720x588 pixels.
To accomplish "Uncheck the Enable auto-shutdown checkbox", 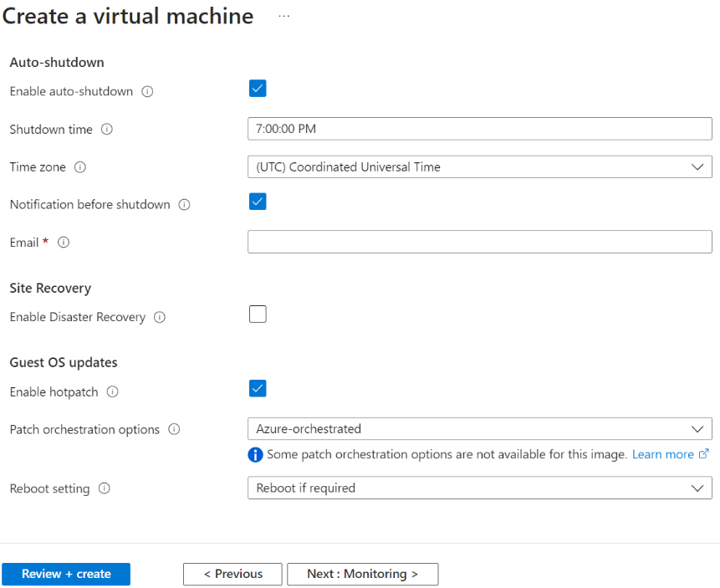I will [x=257, y=88].
